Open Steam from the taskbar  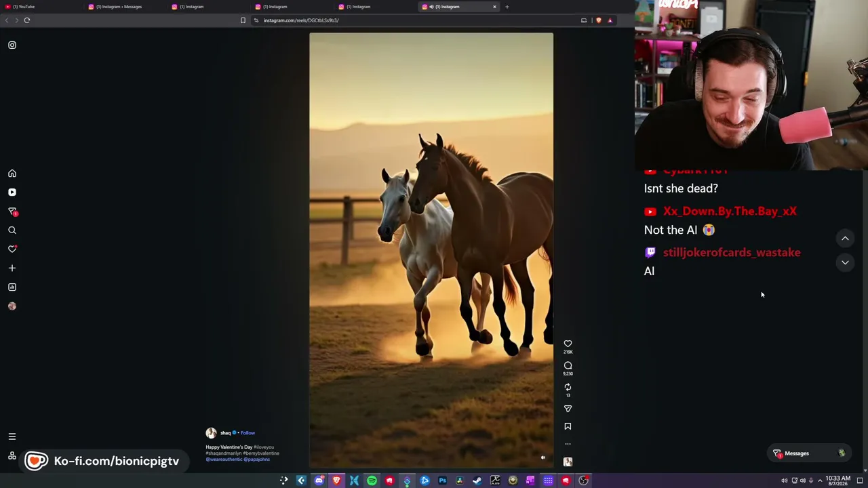click(x=477, y=481)
